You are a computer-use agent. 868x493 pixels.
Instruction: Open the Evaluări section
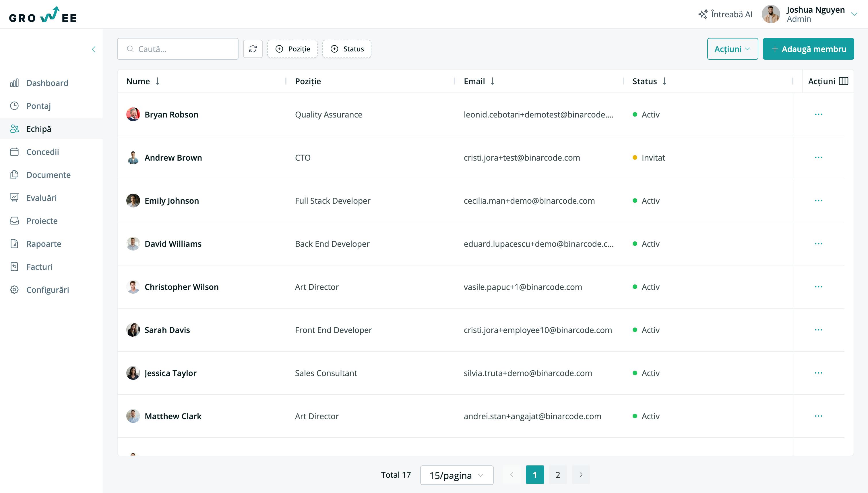(41, 198)
